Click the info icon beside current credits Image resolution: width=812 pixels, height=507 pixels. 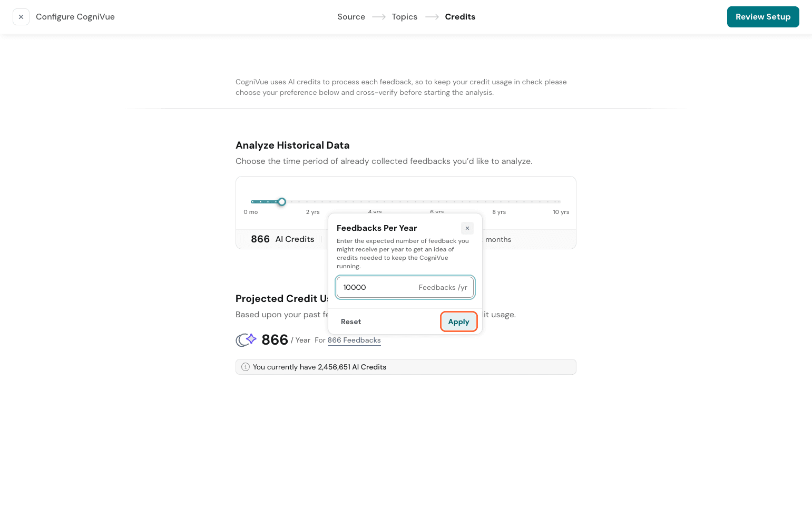[x=246, y=367]
